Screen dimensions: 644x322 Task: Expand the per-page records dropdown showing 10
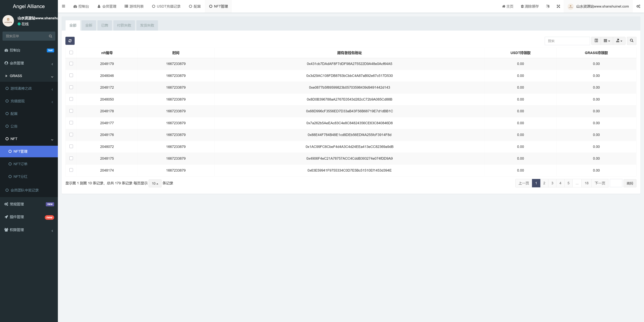pos(155,183)
